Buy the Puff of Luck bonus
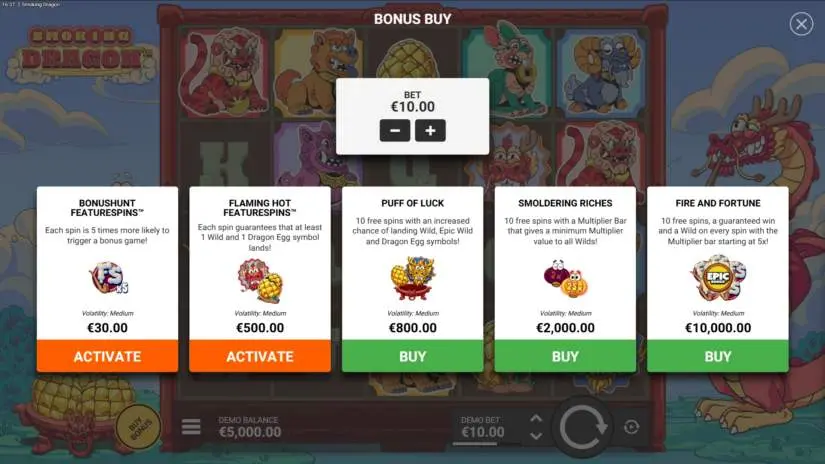825x464 pixels. [x=412, y=356]
